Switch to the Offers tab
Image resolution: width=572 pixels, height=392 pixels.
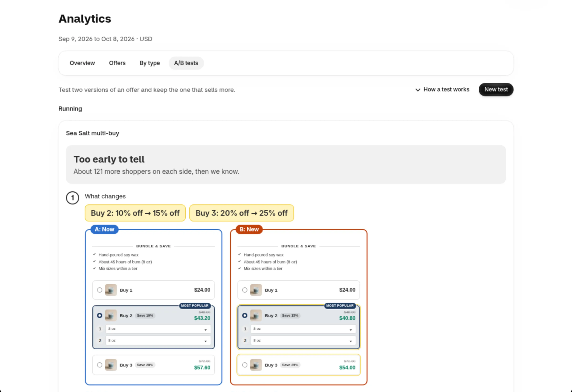click(117, 63)
